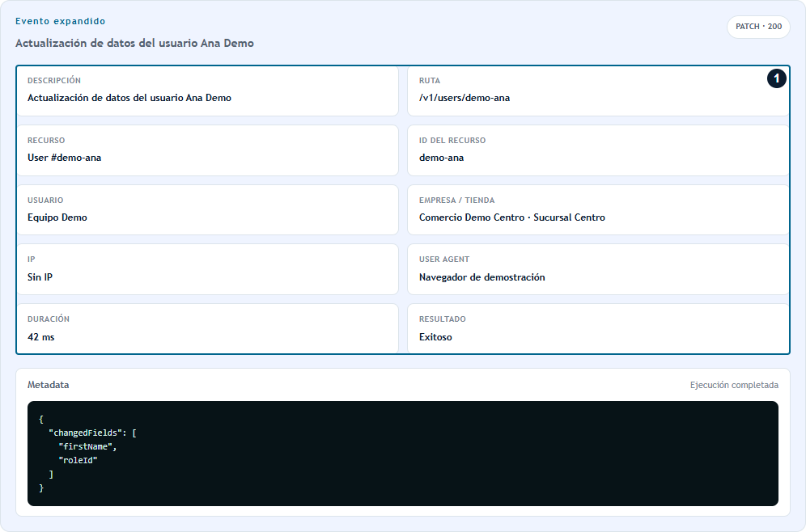Select the "roleId" entry in the metadata JSON

pos(78,461)
